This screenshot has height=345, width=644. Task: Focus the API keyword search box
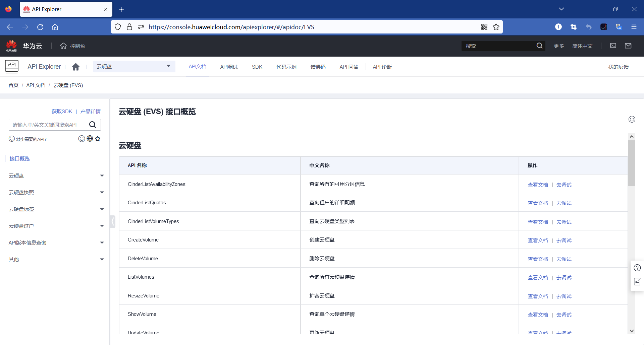[x=49, y=125]
